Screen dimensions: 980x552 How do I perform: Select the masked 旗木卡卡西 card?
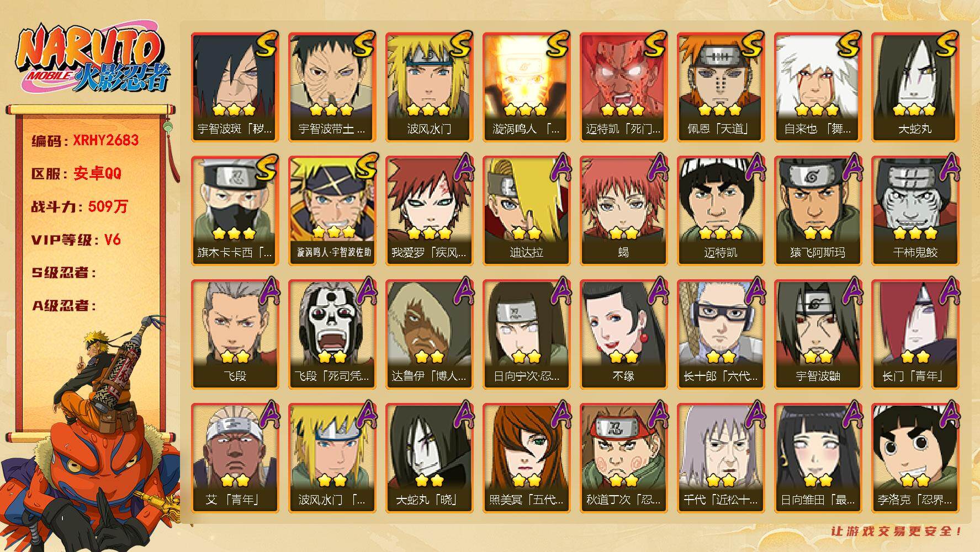[x=235, y=211]
